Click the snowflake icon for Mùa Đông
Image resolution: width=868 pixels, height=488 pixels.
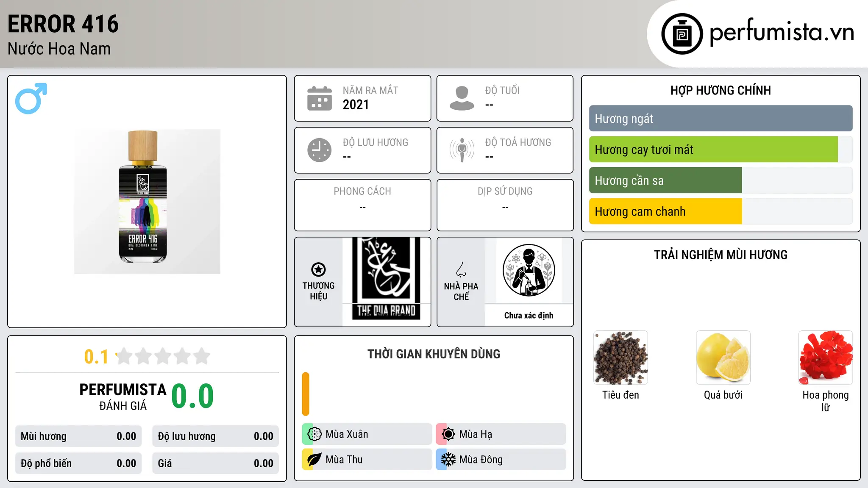[x=448, y=460]
